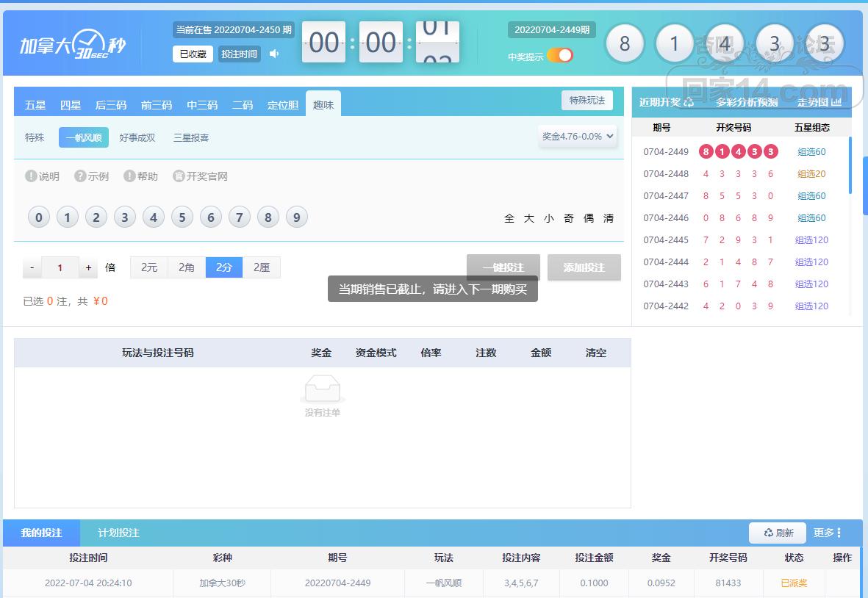Click the recent draws panel scrollbar
The height and width of the screenshot is (598, 868).
pyautogui.click(x=850, y=165)
